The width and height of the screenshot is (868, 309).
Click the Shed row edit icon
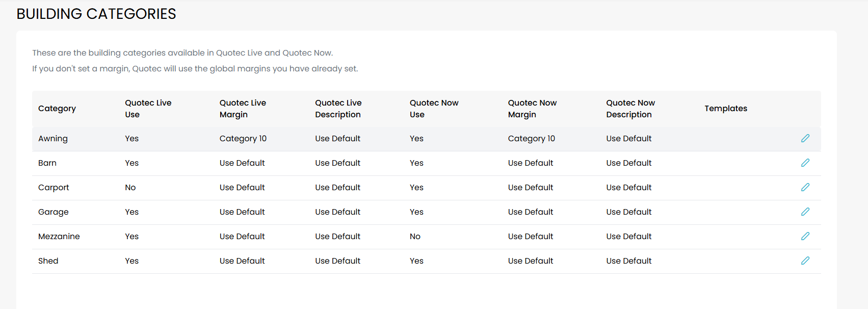click(x=805, y=261)
